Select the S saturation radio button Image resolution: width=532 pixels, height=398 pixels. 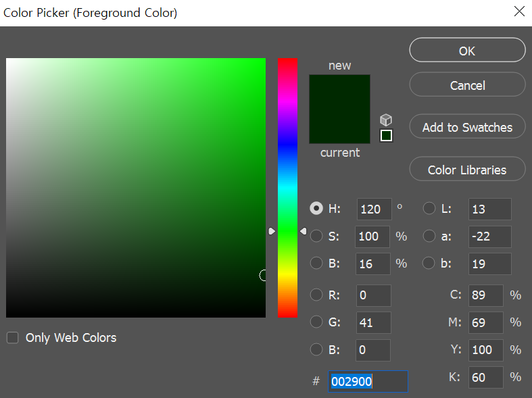coord(316,236)
